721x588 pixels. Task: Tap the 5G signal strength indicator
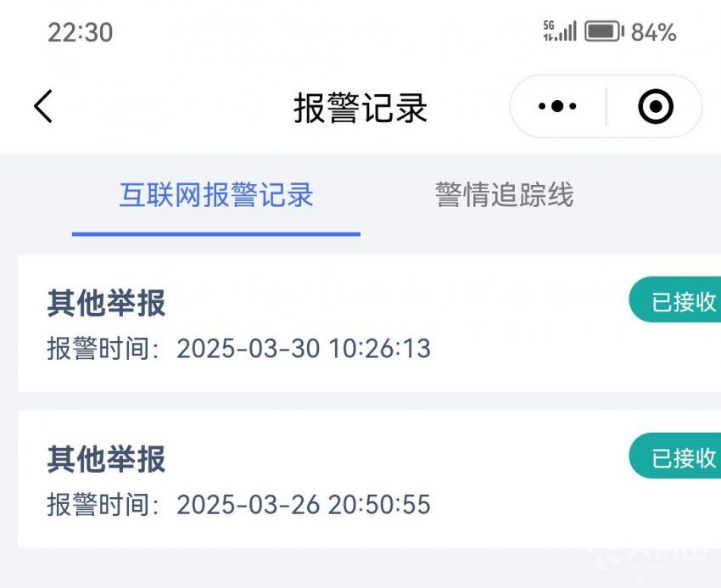560,31
